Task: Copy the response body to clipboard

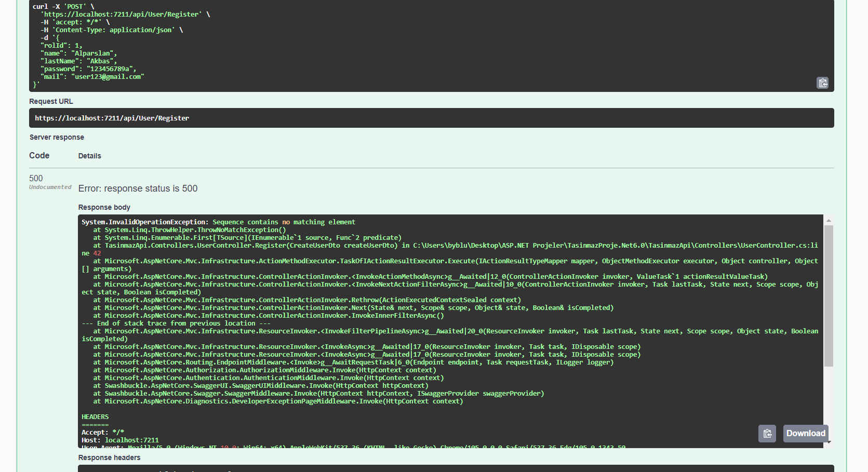Action: click(767, 434)
